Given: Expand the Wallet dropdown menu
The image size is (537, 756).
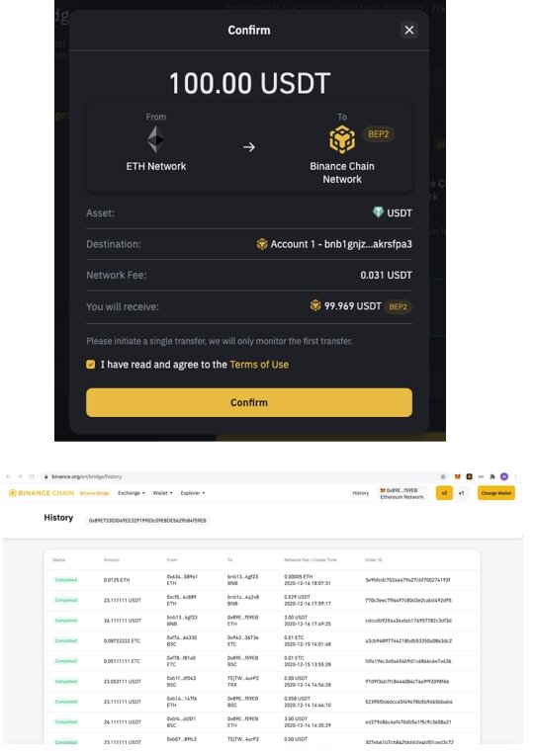Looking at the screenshot, I should click(162, 493).
